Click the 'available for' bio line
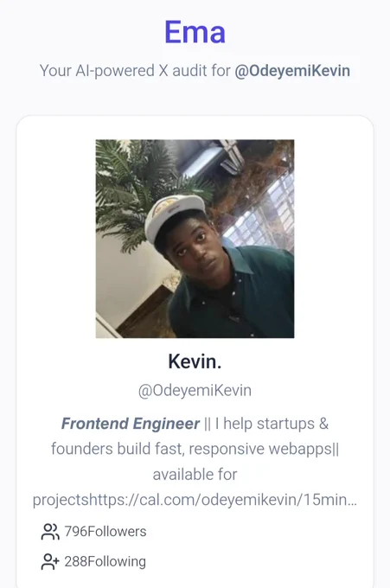 point(195,475)
